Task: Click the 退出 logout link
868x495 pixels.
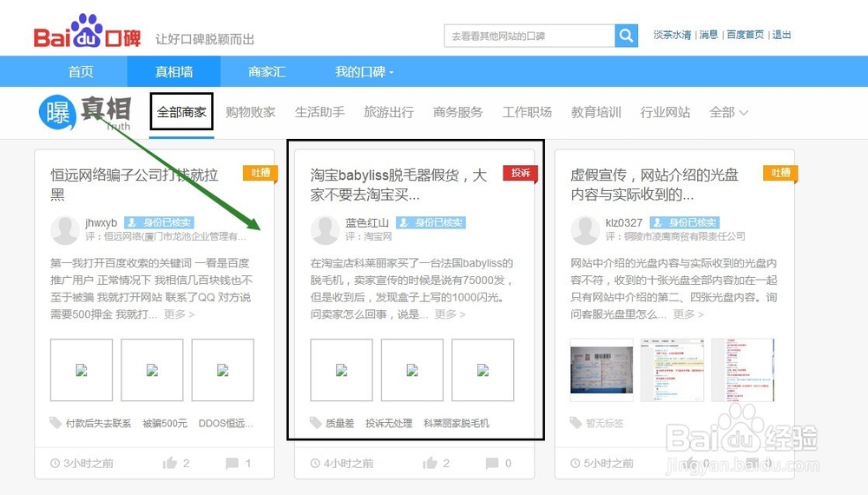Action: click(782, 35)
